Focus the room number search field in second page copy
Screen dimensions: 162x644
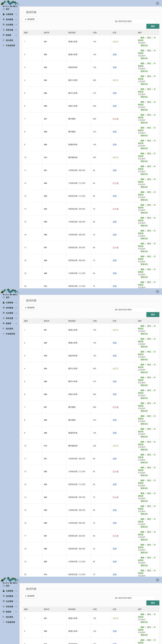135,310
